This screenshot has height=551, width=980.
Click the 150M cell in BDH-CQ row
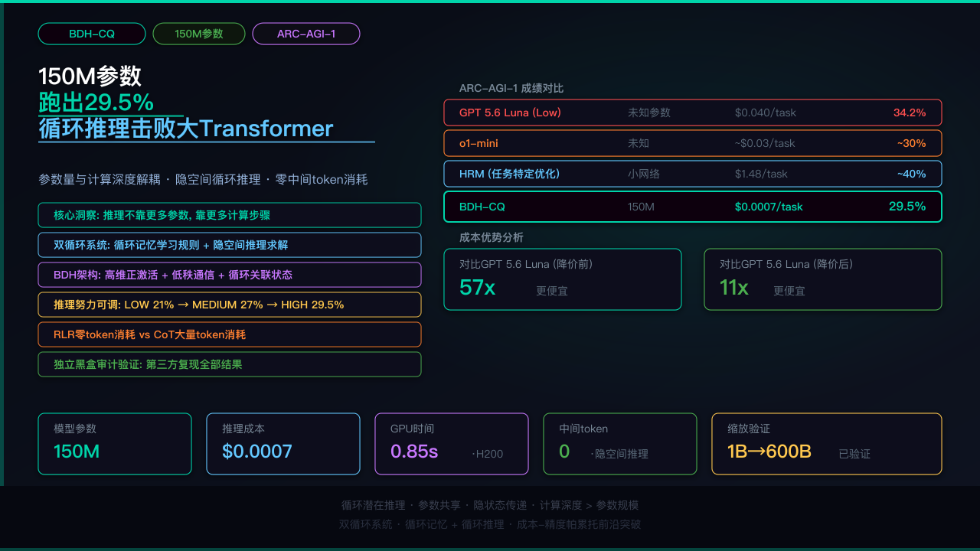click(x=641, y=207)
